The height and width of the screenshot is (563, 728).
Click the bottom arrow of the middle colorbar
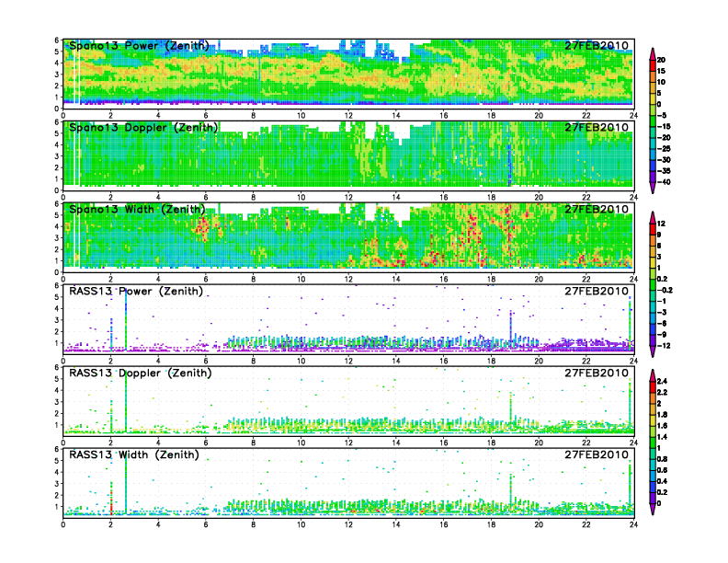652,351
